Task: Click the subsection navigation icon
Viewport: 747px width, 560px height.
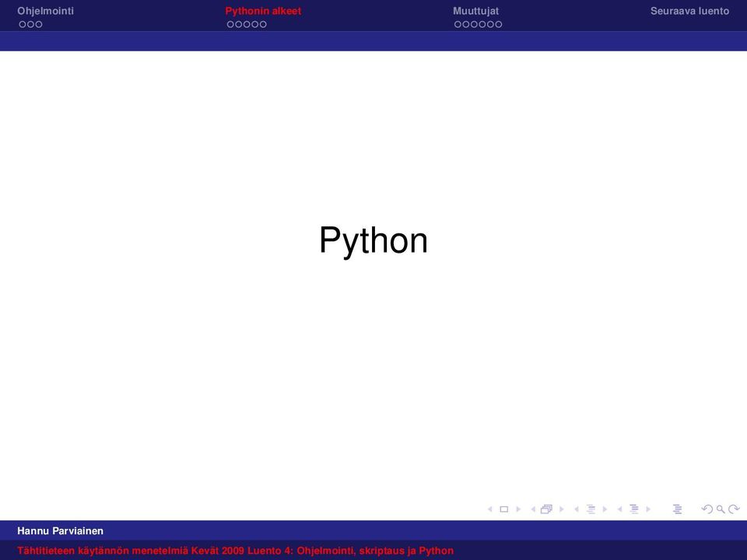Action: pos(591,509)
